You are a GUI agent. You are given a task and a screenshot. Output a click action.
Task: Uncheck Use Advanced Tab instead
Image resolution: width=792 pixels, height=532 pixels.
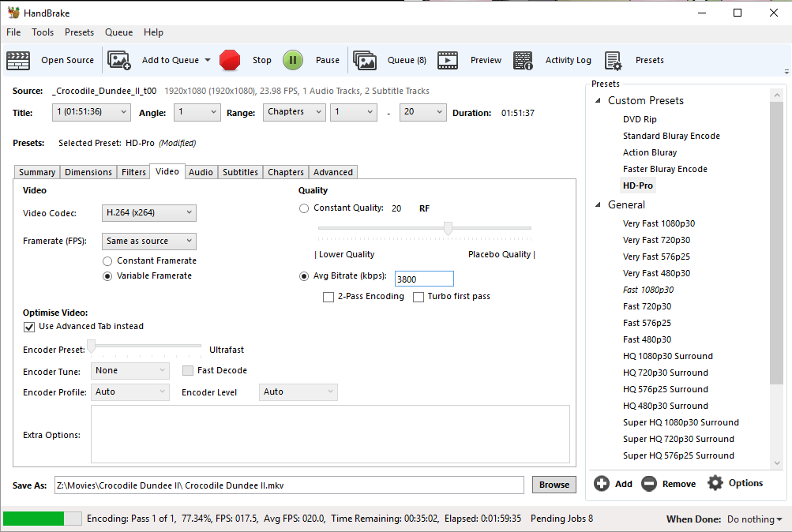29,327
